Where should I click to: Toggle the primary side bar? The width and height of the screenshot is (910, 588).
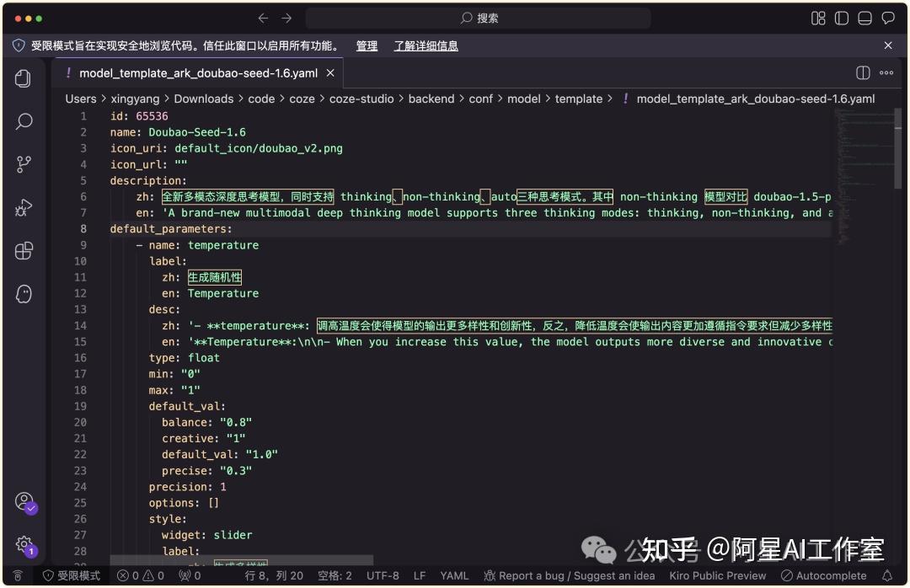point(842,18)
